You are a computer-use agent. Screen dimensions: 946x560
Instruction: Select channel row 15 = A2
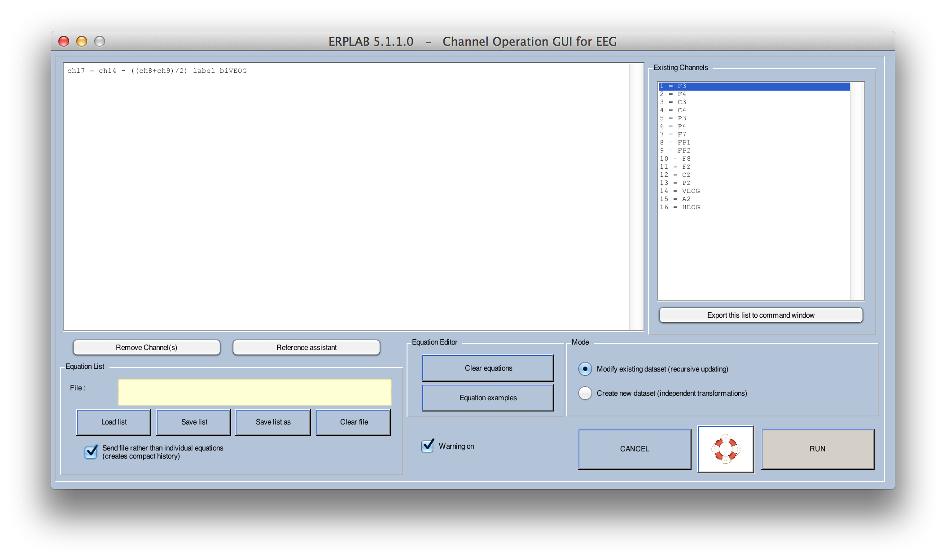(754, 199)
